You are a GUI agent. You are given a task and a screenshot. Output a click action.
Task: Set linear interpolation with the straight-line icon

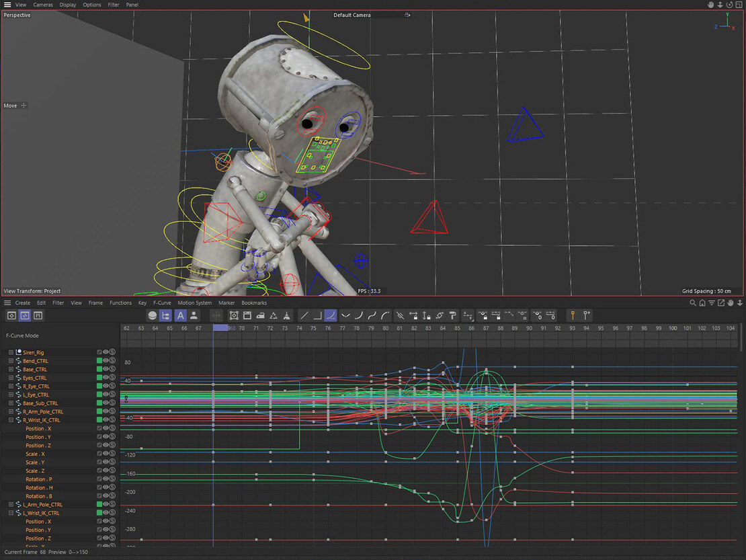coord(304,315)
